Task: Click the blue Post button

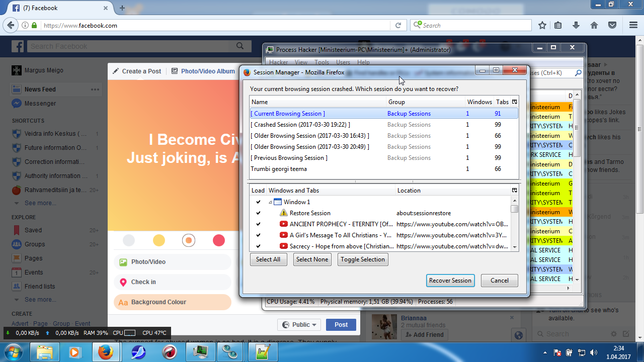Action: 341,325
